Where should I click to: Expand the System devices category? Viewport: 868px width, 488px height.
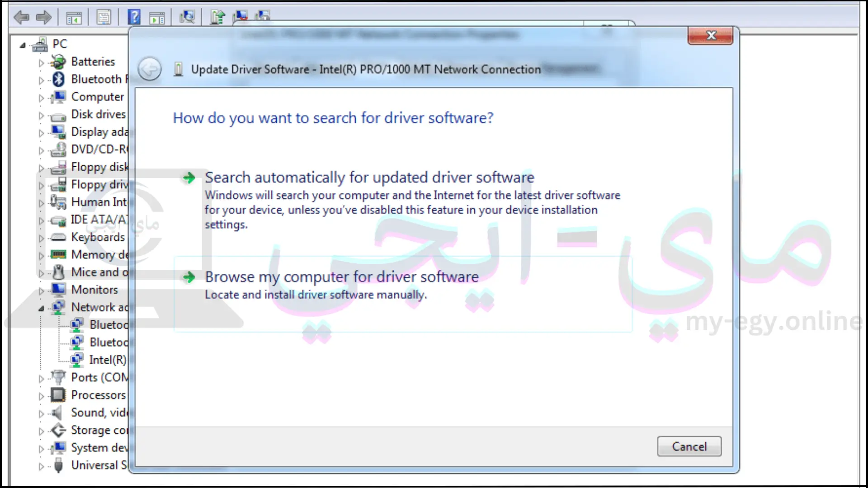[x=41, y=449]
